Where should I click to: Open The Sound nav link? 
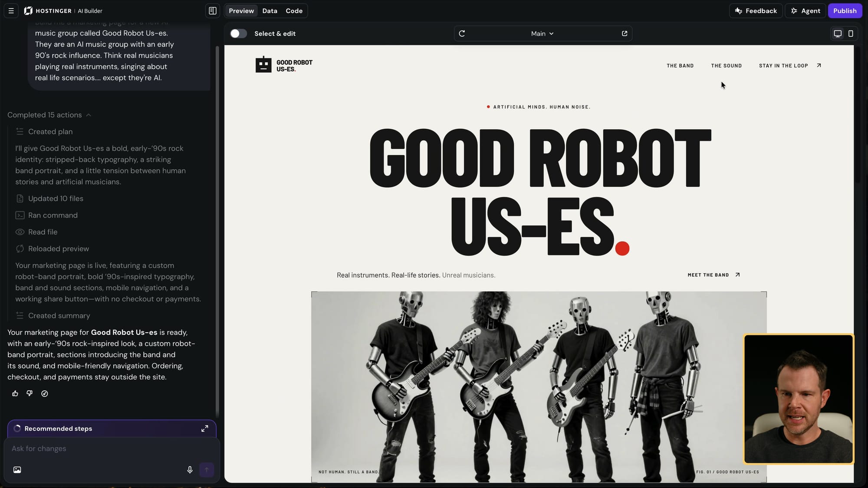pyautogui.click(x=726, y=66)
